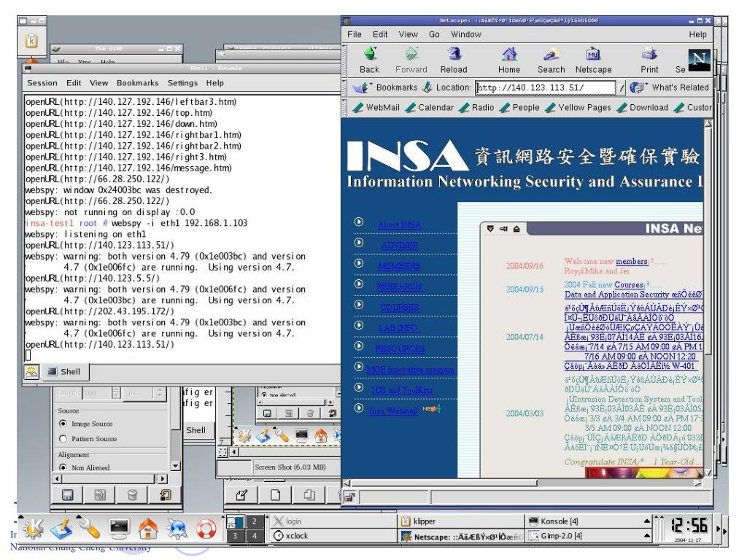Select the Image Source radio button
Viewport: 747px width, 560px height.
click(63, 424)
